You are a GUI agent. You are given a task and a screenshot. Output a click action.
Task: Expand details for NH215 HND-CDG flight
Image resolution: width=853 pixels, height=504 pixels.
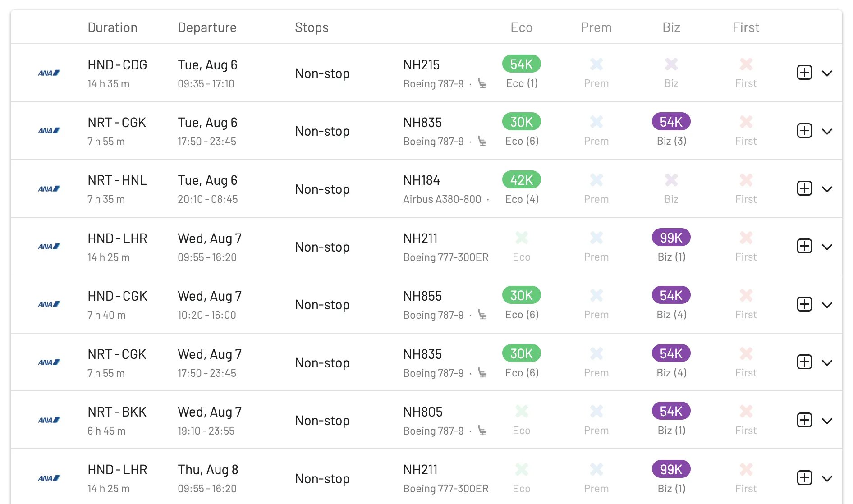827,73
